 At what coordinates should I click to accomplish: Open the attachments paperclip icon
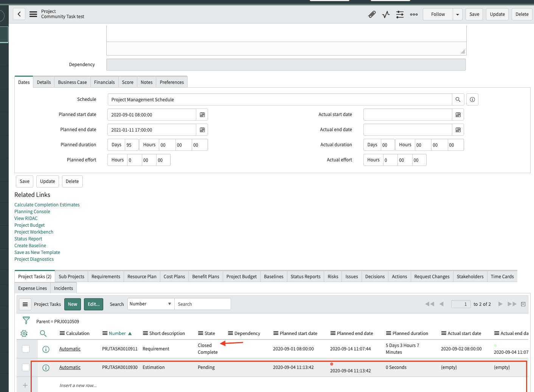(x=372, y=14)
